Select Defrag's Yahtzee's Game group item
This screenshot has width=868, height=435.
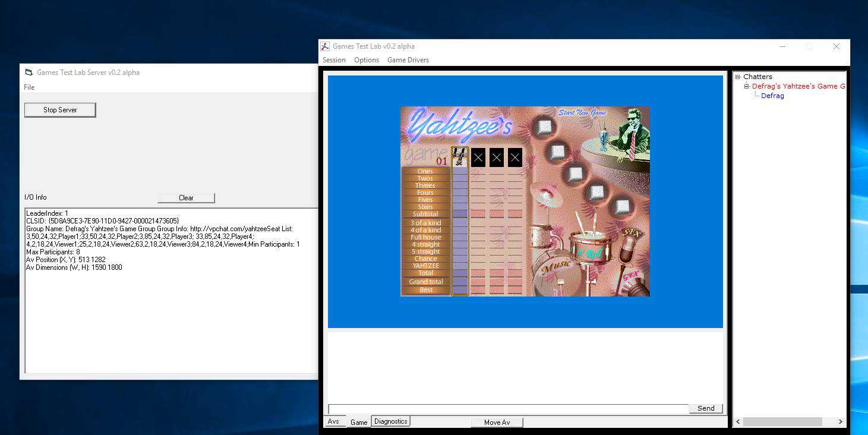point(798,86)
